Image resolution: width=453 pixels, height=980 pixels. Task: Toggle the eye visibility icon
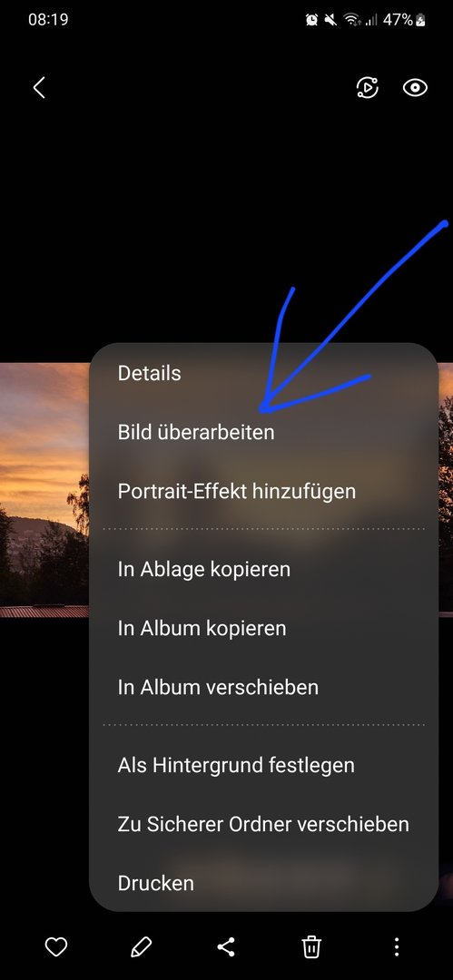coord(415,88)
